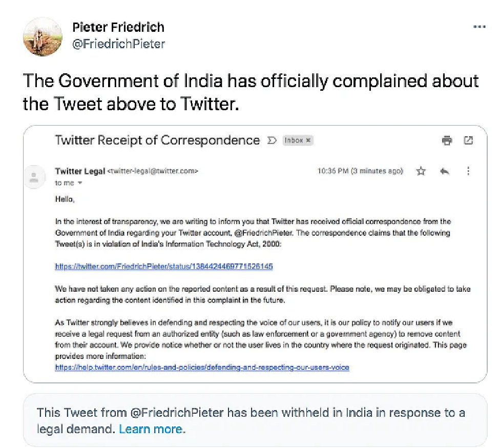Viewport: 499px width, 448px height.
Task: Click the conversation summary icon beside the subject
Action: 272,140
